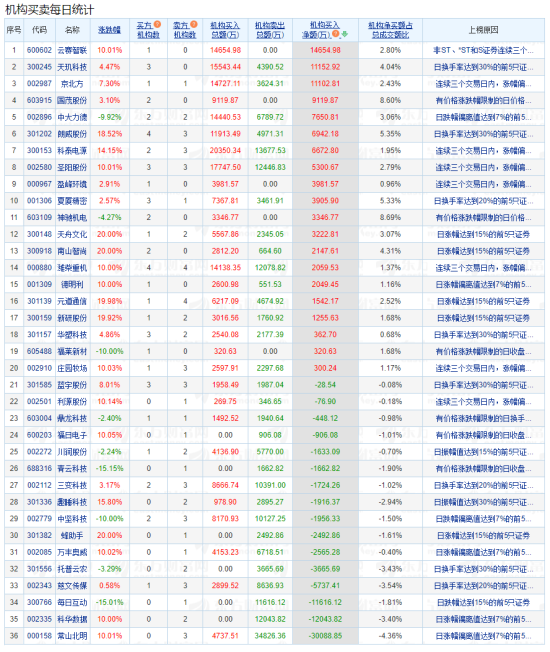Sort by 机构买入总额(万) column header
Screen dimensions: 550x652
[x=225, y=30]
